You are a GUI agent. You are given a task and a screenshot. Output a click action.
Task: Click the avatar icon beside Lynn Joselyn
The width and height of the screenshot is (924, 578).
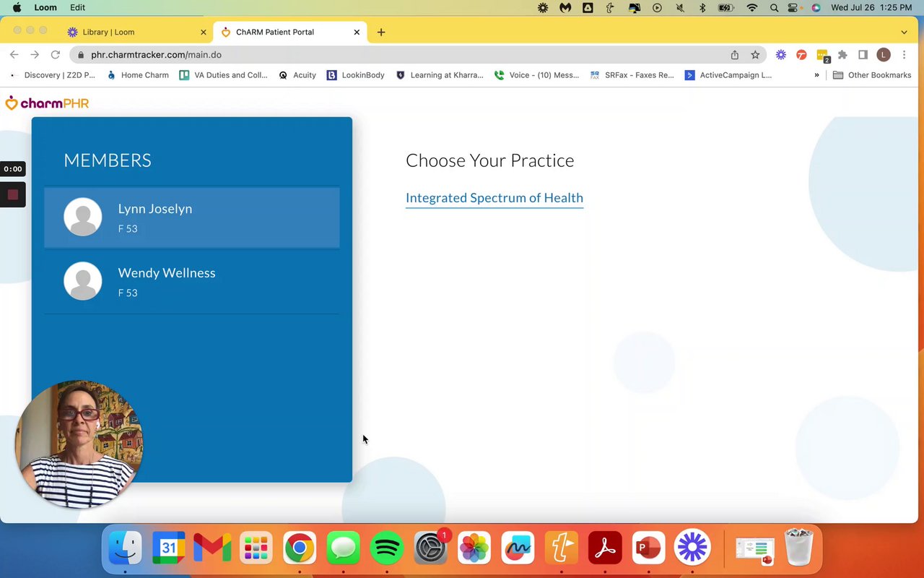click(83, 217)
